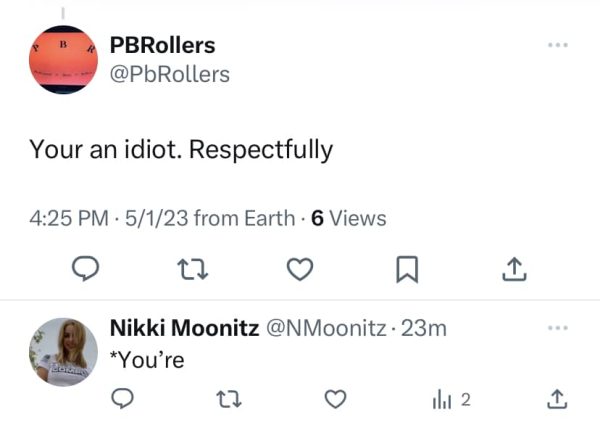This screenshot has height=436, width=600.
Task: Reply to Nikki Moonitz's comment
Action: point(122,399)
